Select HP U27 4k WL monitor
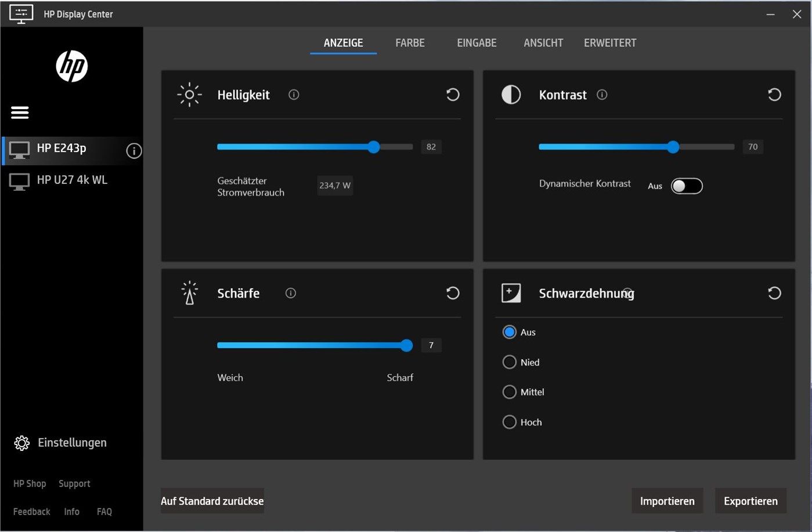 [x=72, y=181]
